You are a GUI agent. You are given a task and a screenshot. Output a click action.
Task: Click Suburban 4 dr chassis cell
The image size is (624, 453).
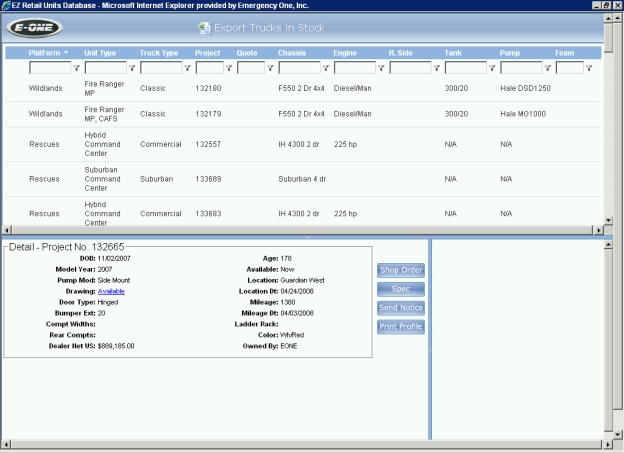point(302,179)
